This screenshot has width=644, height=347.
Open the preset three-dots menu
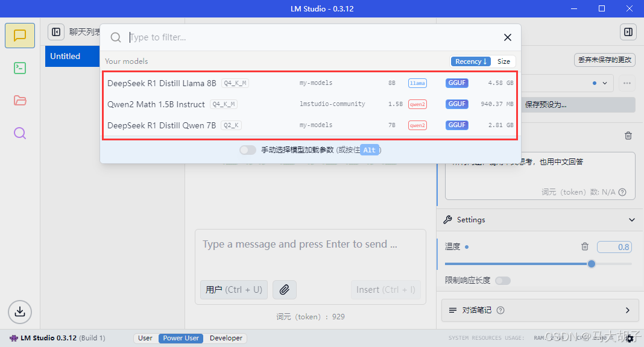coord(627,83)
